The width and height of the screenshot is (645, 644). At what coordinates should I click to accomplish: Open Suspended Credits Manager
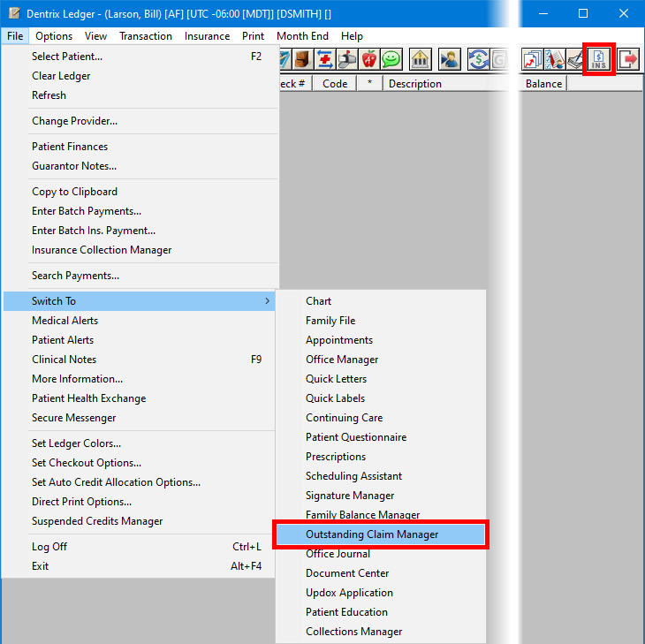[x=139, y=521]
